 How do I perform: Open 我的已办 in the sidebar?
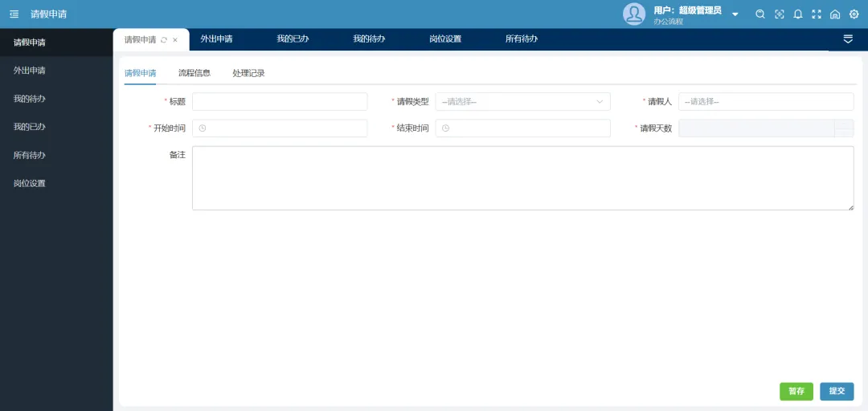pos(56,127)
